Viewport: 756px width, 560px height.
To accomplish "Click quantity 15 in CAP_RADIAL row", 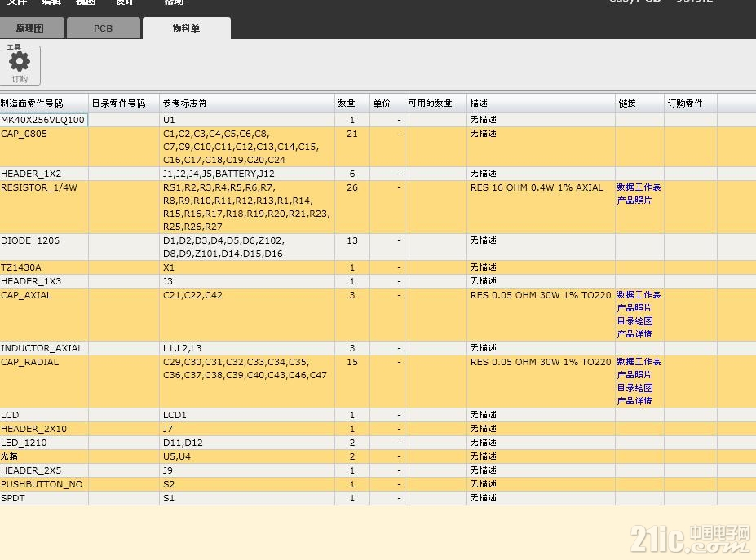I will (x=352, y=362).
